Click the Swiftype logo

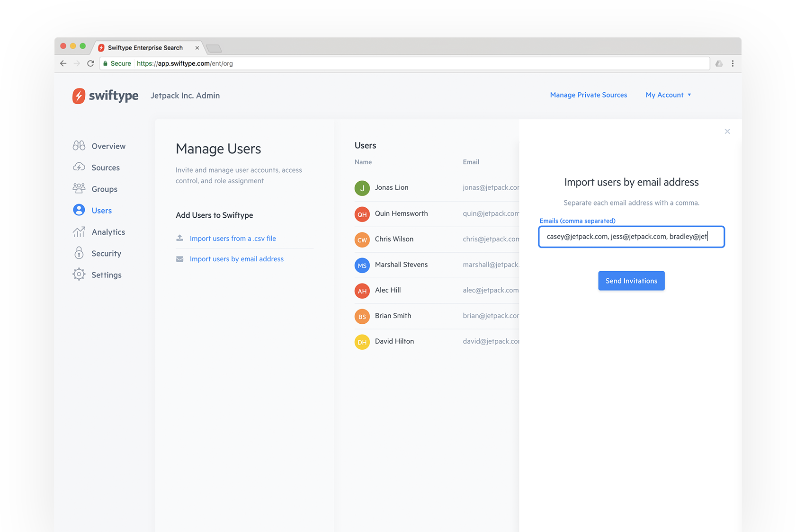click(105, 96)
